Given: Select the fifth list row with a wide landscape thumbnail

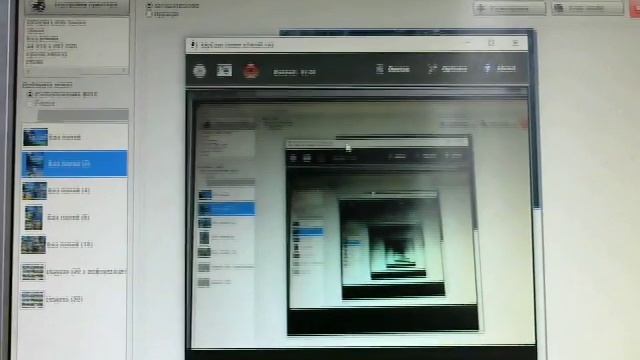Looking at the screenshot, I should click(x=75, y=244).
